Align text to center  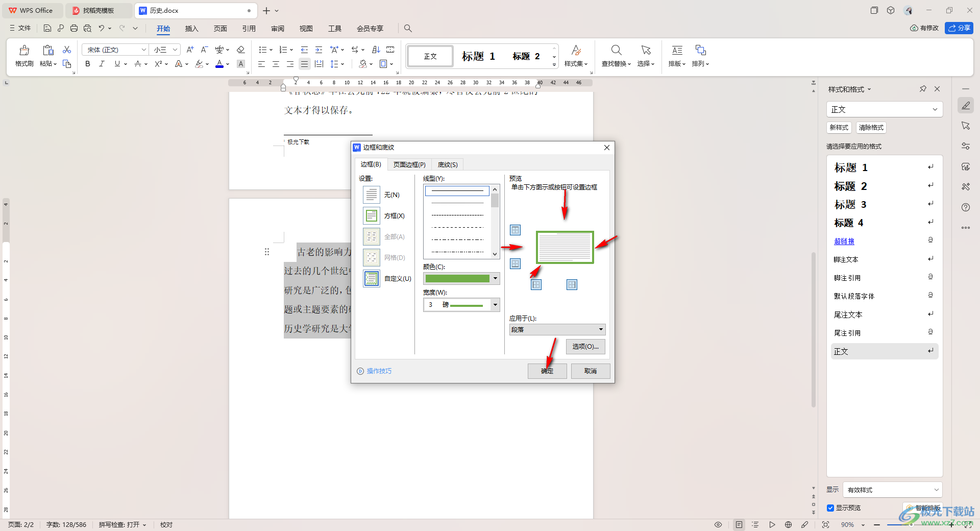(276, 64)
